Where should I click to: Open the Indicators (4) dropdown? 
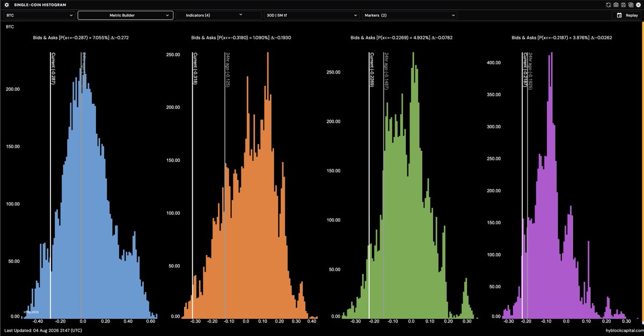(x=218, y=16)
